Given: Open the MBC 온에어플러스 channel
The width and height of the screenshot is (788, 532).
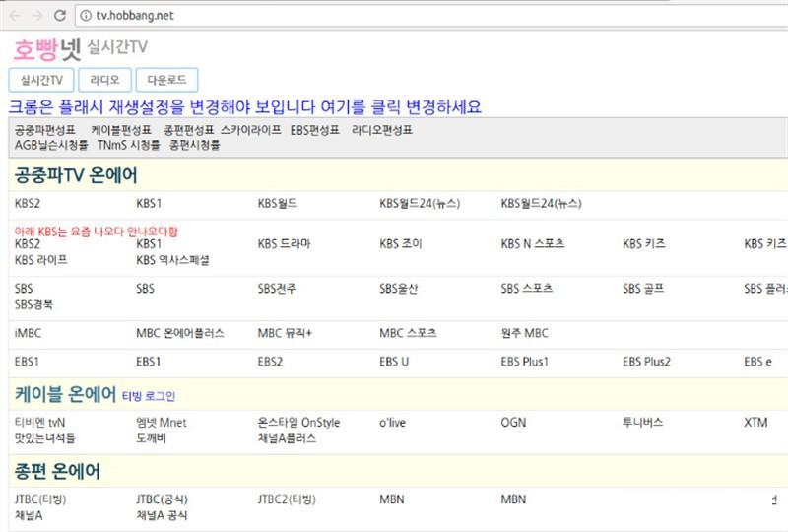Looking at the screenshot, I should click(180, 333).
